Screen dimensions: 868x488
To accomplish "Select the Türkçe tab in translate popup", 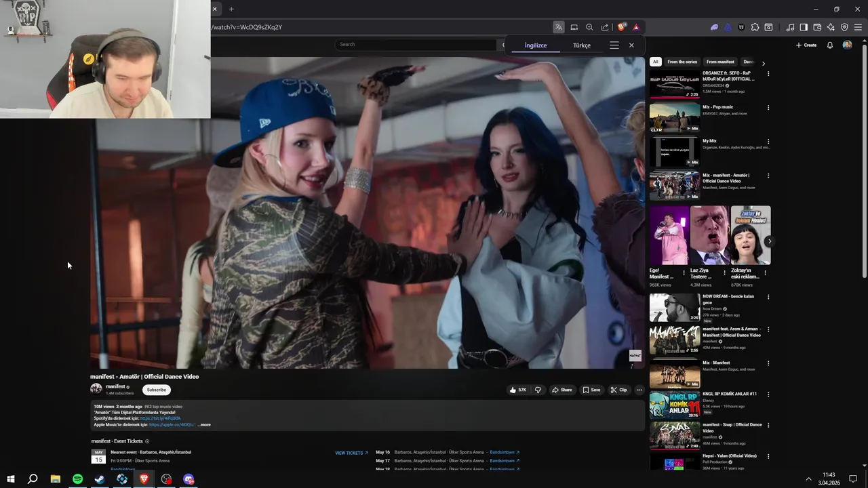I will 582,45.
